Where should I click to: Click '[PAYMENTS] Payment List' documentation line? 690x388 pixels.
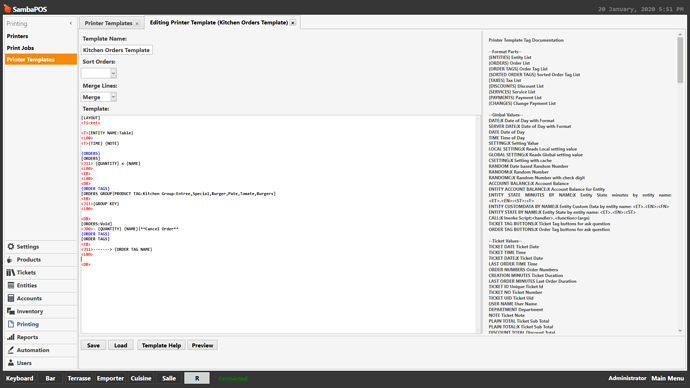coord(515,98)
